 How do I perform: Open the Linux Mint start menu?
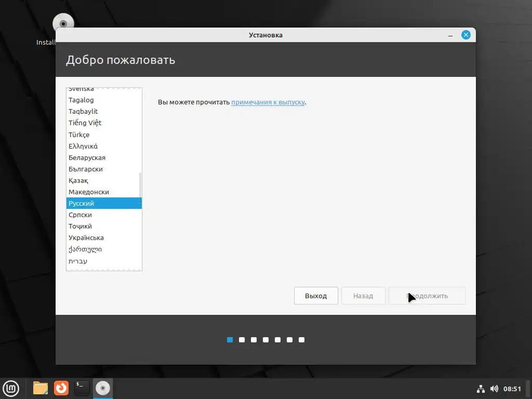point(11,388)
